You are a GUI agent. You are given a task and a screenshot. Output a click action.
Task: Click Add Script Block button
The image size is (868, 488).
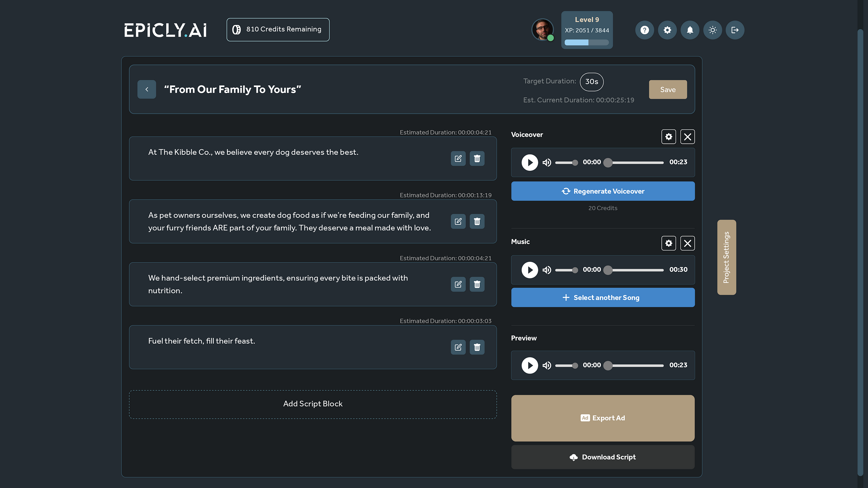312,404
